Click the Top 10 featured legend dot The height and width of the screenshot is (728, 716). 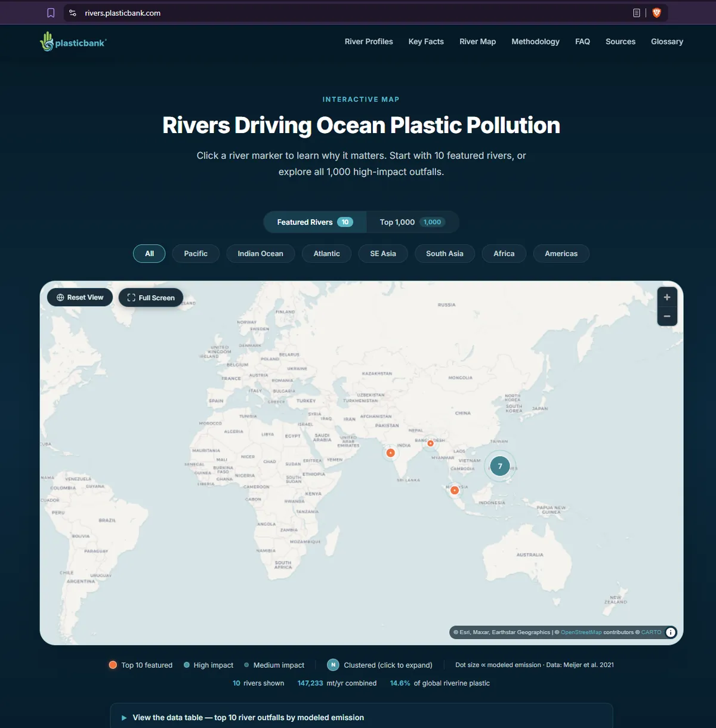[x=113, y=665]
